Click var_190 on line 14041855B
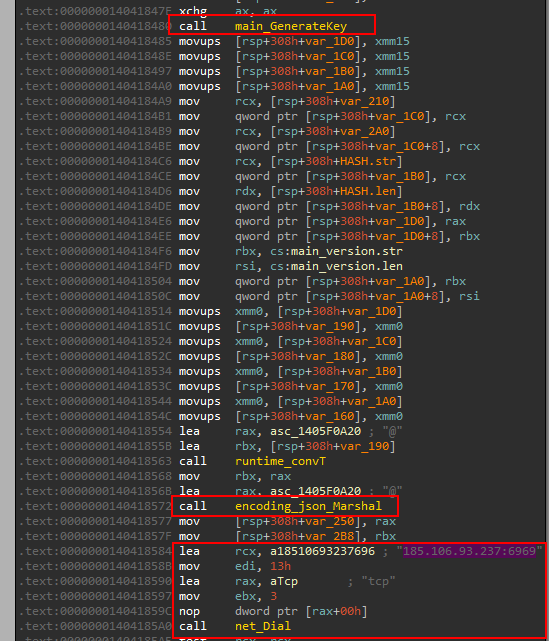549x641 pixels. pyautogui.click(x=364, y=446)
